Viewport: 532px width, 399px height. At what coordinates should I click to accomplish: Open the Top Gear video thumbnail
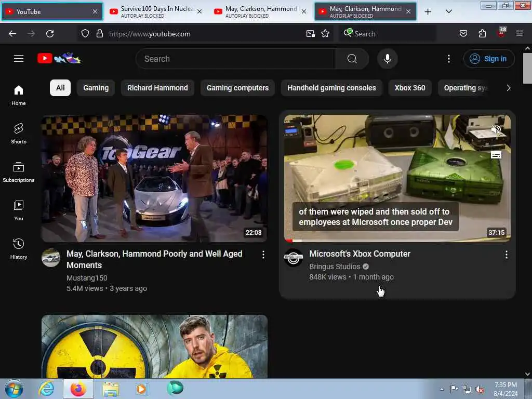154,178
